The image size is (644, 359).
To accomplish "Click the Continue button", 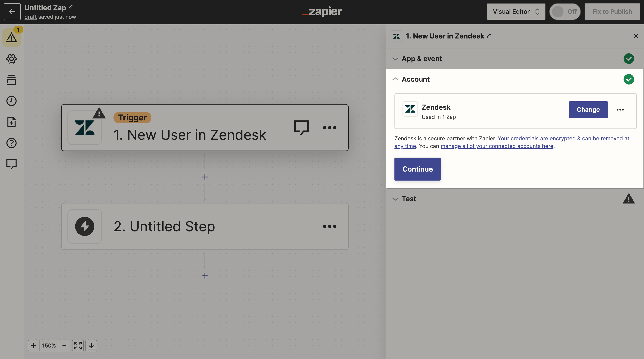I will 417,169.
